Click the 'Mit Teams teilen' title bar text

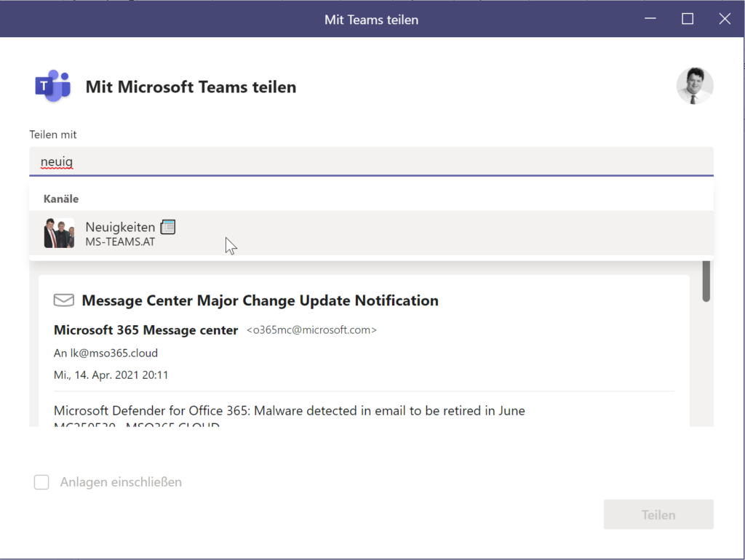(371, 20)
